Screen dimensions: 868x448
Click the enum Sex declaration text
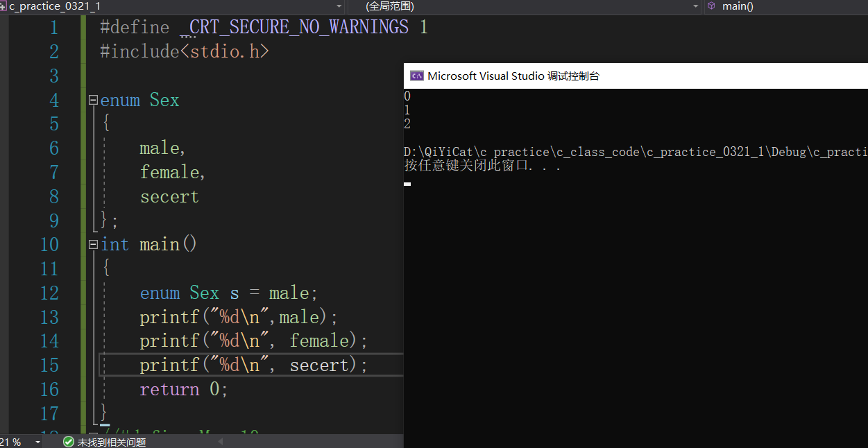[139, 101]
